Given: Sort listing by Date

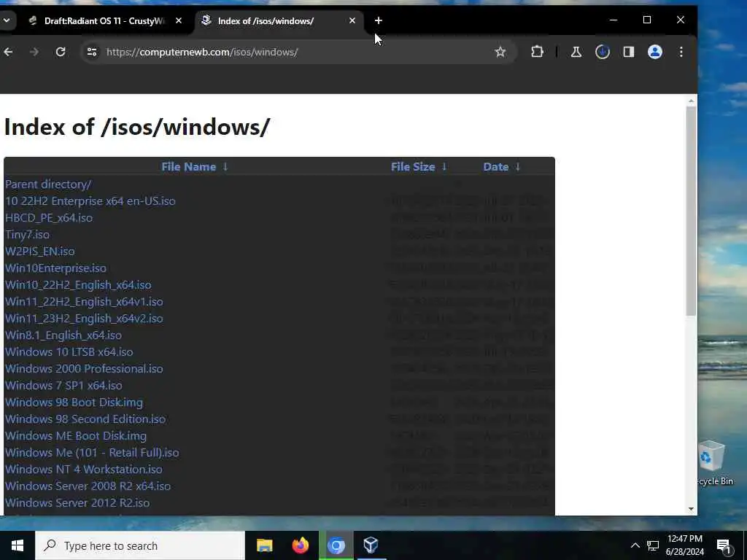Looking at the screenshot, I should tap(495, 167).
